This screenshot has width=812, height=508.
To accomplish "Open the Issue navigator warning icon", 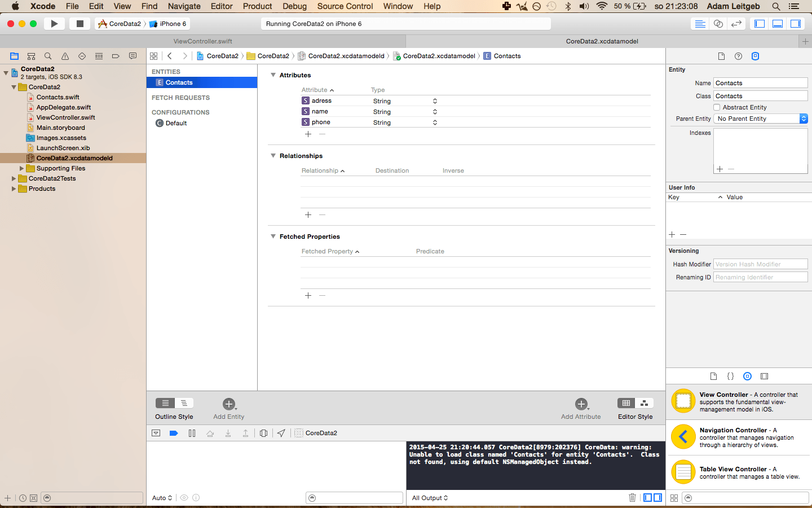I will point(65,56).
